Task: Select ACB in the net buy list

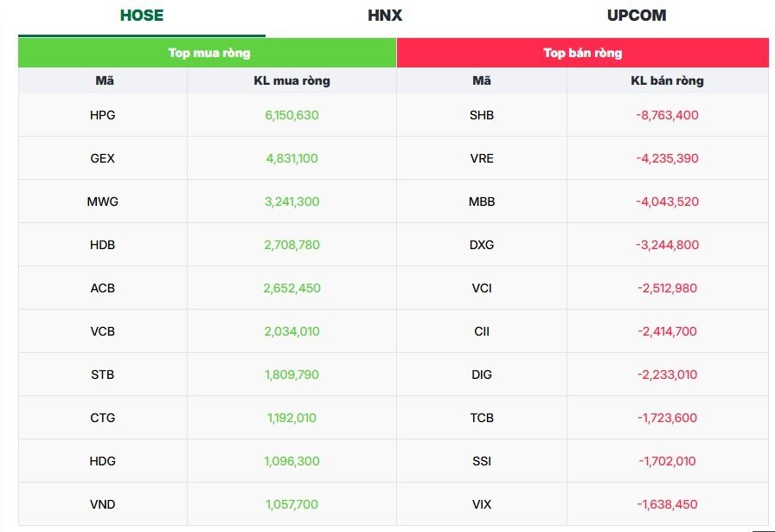Action: (102, 288)
